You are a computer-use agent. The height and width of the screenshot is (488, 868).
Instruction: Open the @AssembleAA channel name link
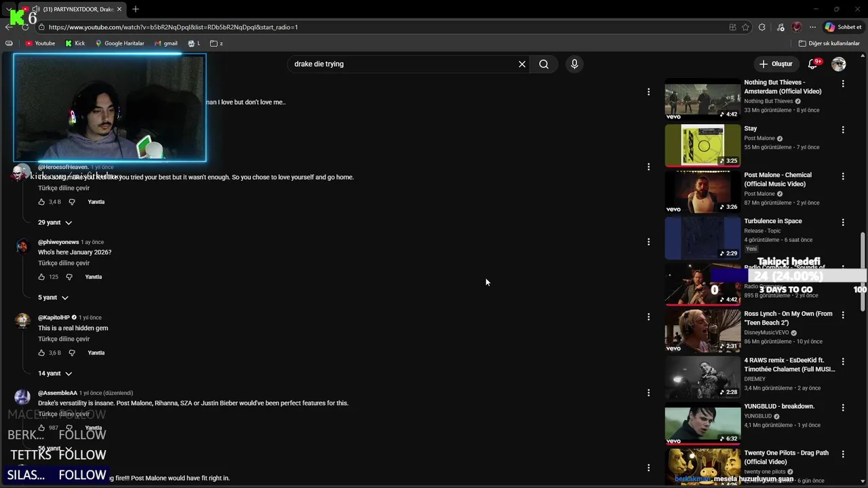[58, 393]
